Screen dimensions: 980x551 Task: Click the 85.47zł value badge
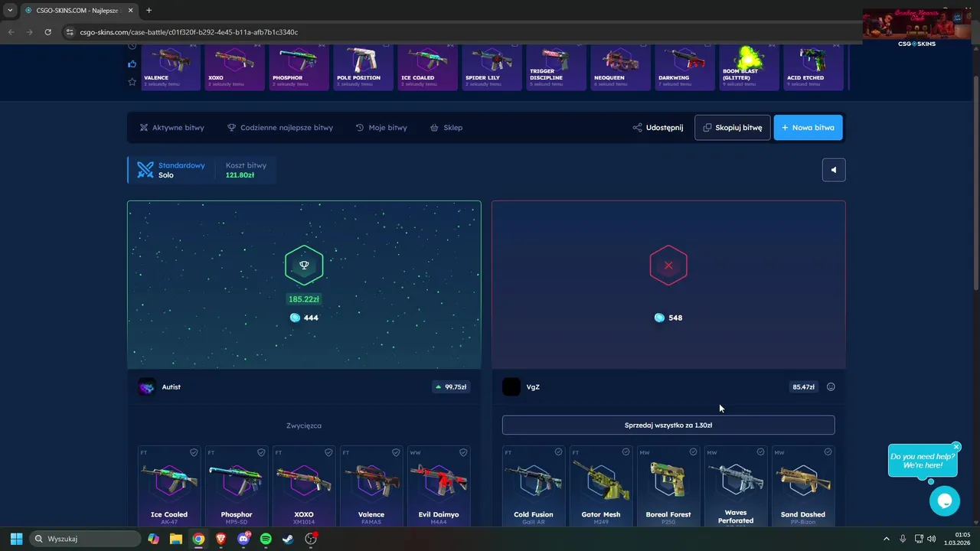[803, 387]
